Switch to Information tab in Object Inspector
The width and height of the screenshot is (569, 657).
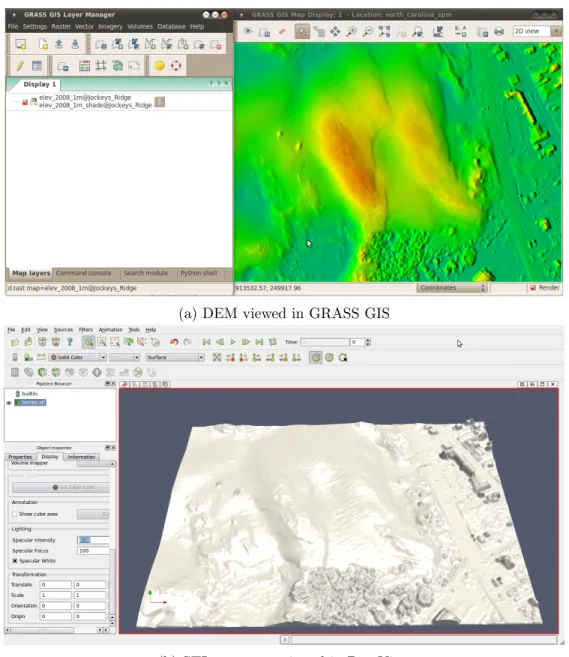click(81, 457)
